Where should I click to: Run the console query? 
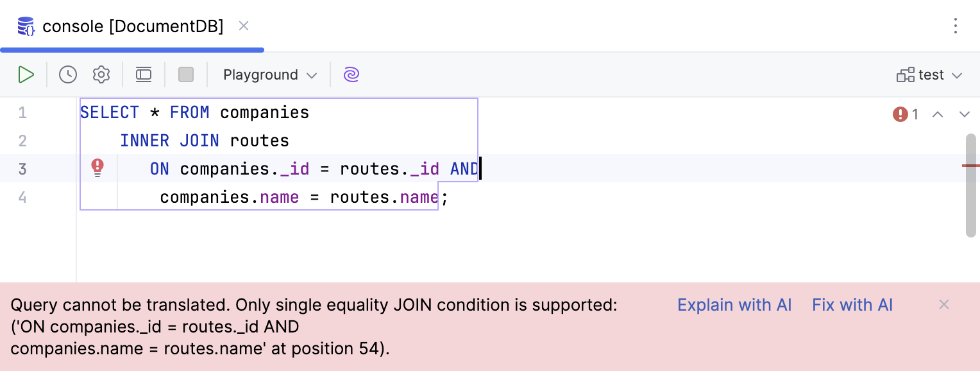point(26,74)
